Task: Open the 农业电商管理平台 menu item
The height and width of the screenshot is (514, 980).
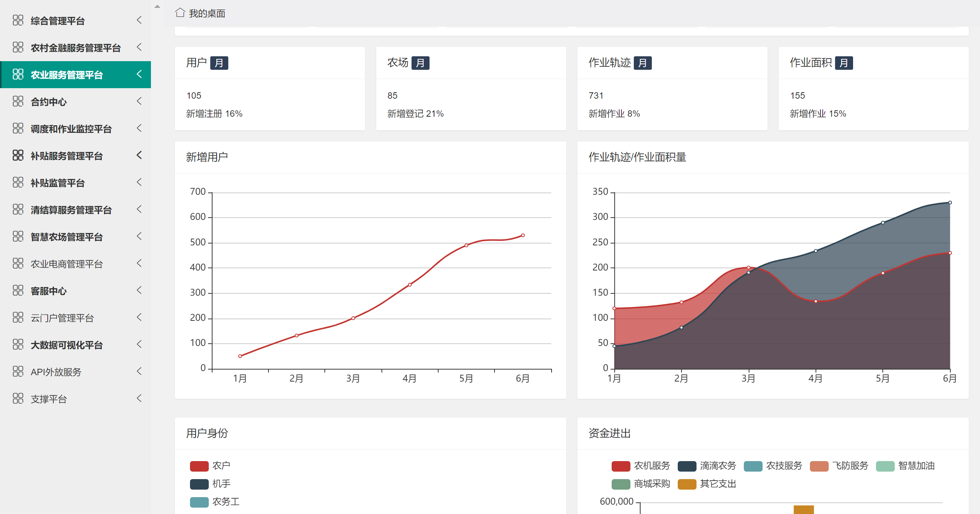Action: 76,263
